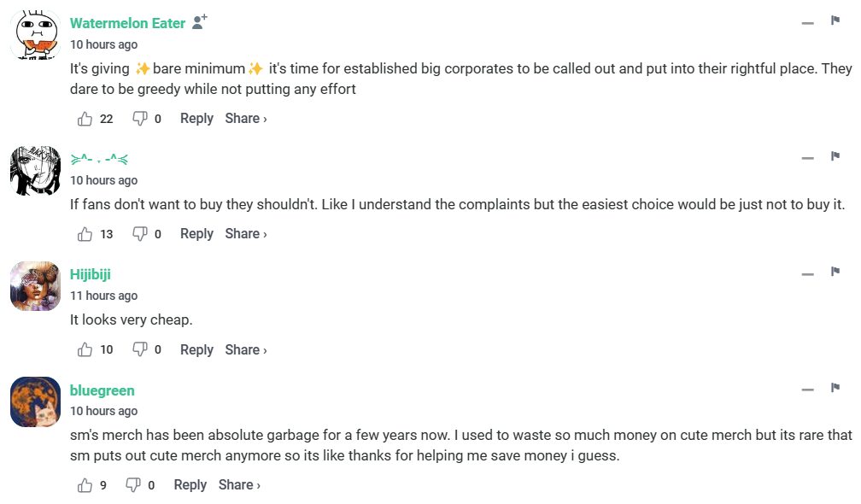Follow the user Watermelon Eater
861x504 pixels.
click(x=200, y=22)
